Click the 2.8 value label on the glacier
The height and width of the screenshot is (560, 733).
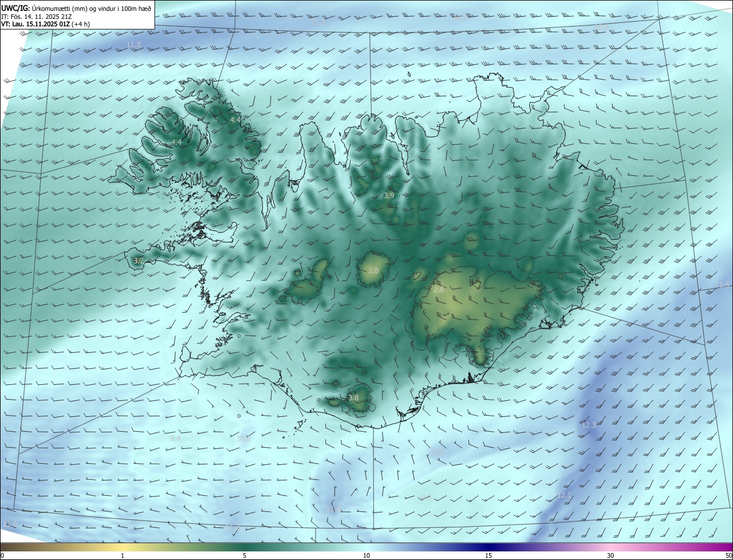373,270
